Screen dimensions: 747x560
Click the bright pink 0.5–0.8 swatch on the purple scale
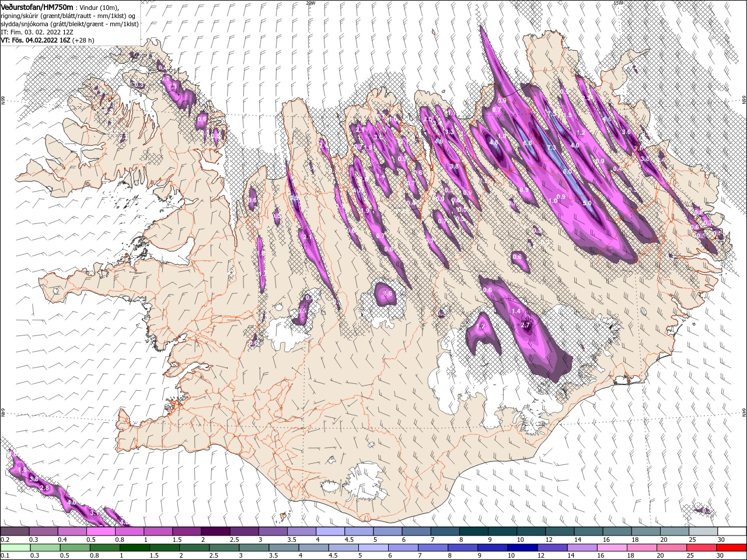[x=100, y=531]
